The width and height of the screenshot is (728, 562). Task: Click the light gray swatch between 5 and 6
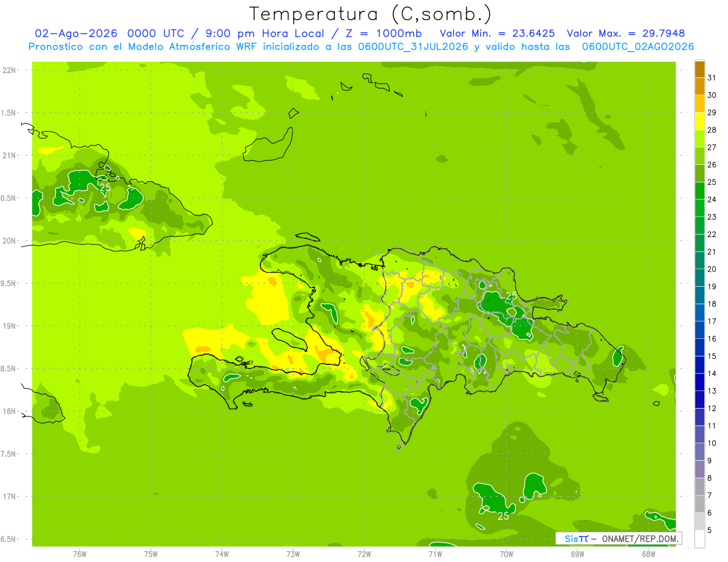(699, 521)
